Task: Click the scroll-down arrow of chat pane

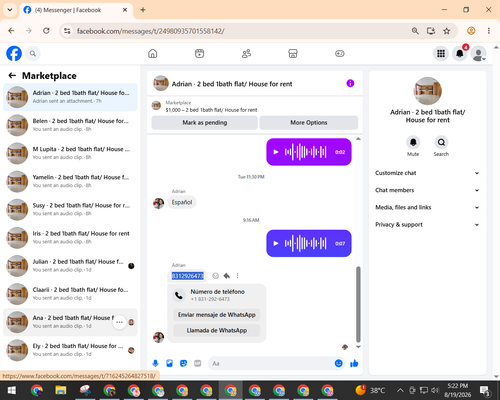Action: coord(358,347)
